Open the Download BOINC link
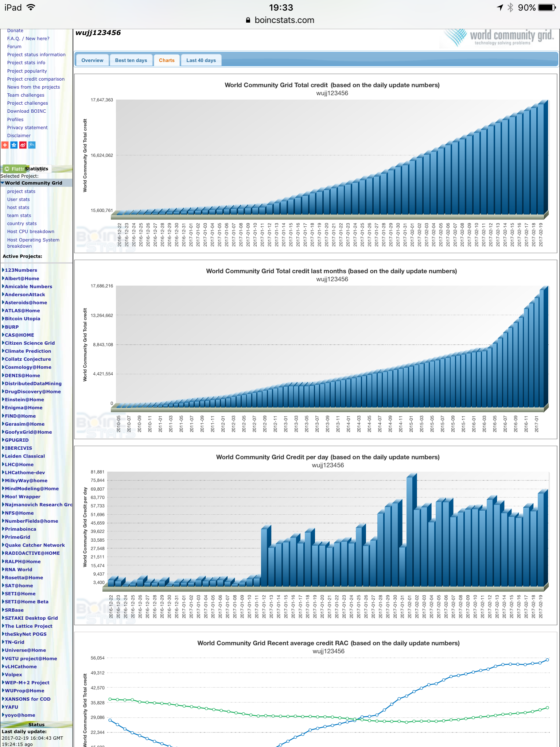 [x=27, y=111]
